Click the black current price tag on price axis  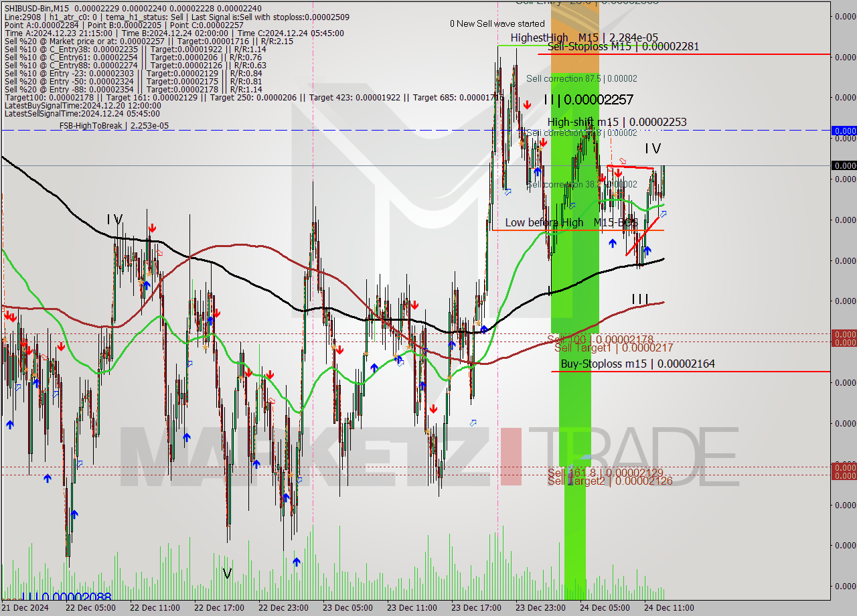[x=844, y=165]
